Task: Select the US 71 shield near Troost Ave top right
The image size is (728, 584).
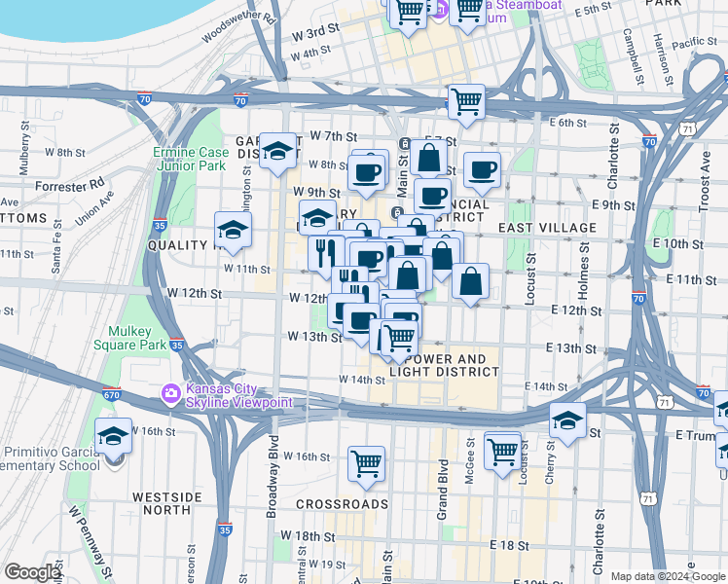Action: coord(687,129)
